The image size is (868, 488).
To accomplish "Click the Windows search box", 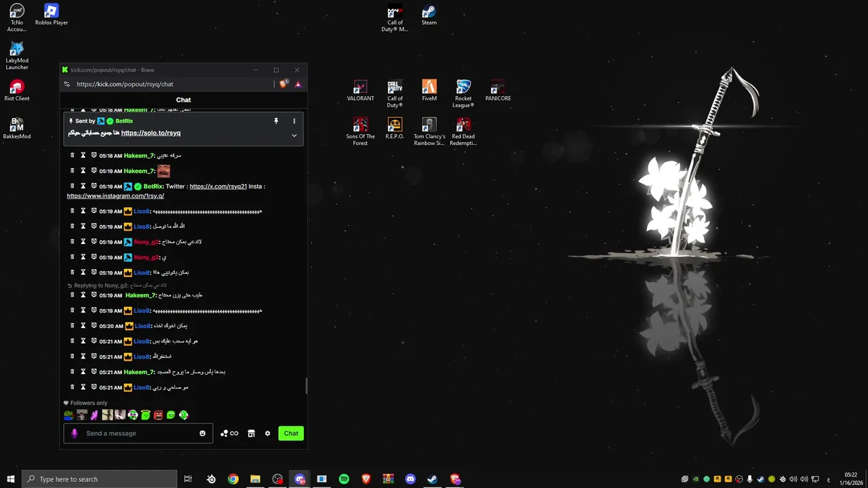I will (100, 479).
